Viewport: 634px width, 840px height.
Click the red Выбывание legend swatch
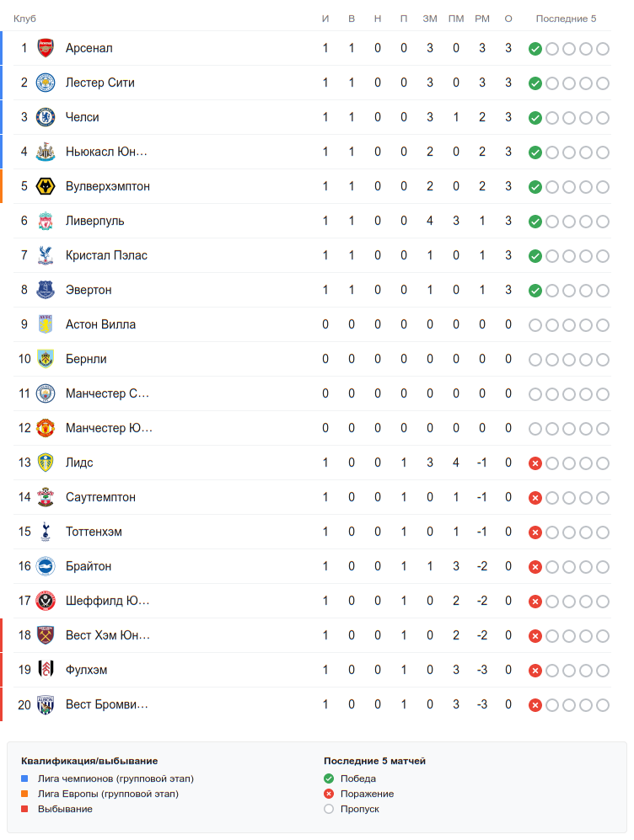tap(24, 809)
